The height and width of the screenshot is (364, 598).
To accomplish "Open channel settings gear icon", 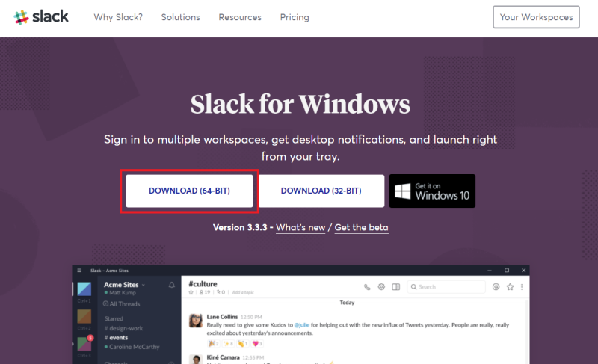I will 381,286.
